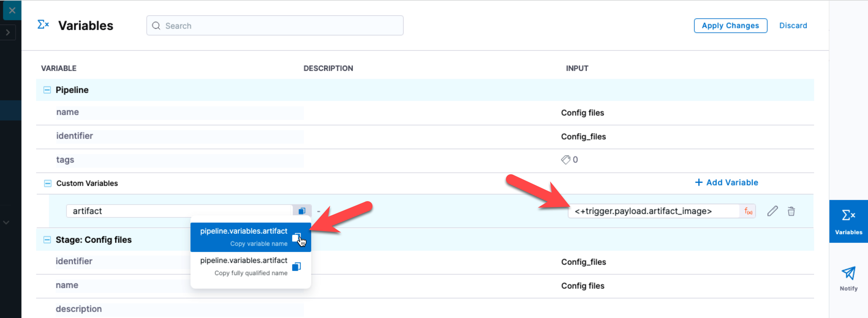Switch to the Variables side tab
The width and height of the screenshot is (868, 318).
coord(848,221)
